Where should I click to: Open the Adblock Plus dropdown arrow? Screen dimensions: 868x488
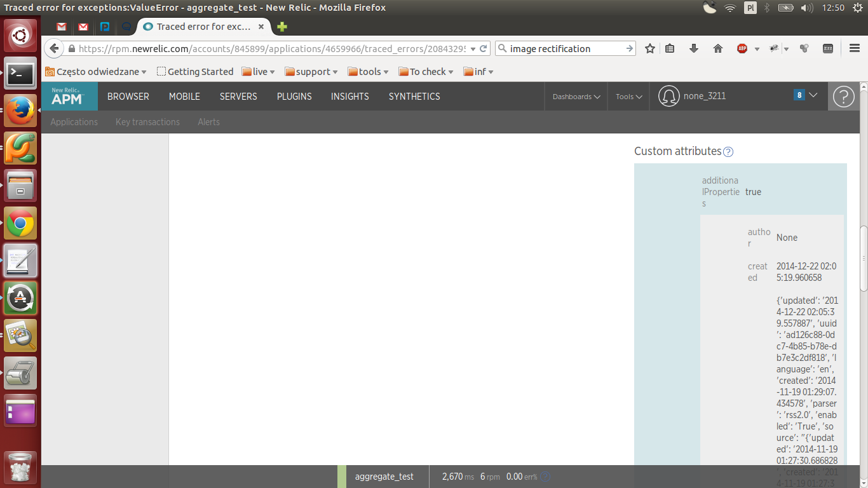tap(757, 49)
